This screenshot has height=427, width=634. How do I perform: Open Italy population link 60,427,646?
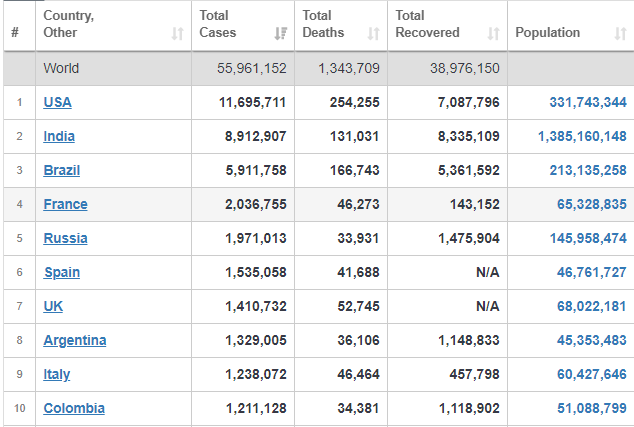592,374
